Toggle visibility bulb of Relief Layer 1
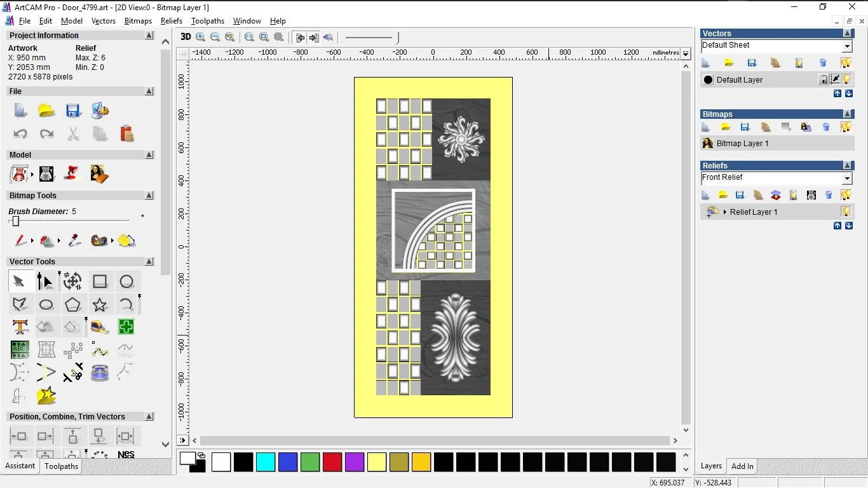The image size is (868, 488). [x=846, y=212]
